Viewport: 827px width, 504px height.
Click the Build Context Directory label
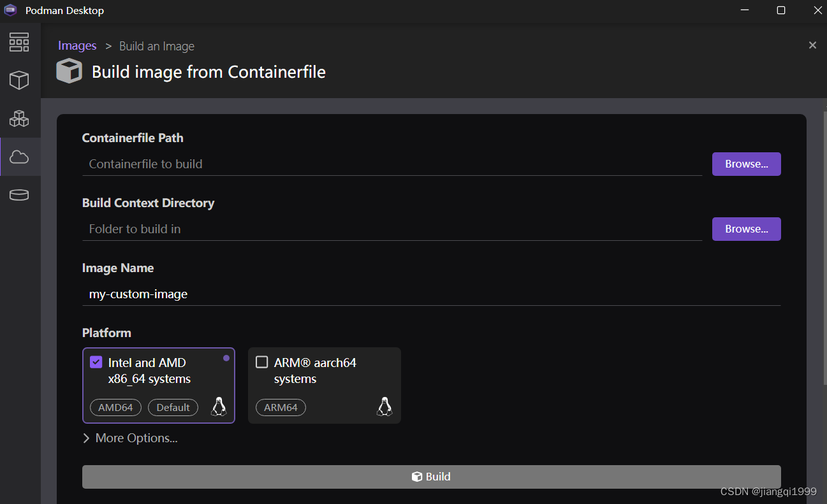point(148,203)
